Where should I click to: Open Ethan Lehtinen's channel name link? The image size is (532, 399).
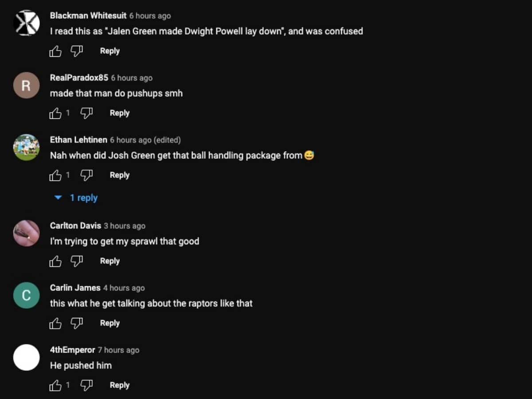point(78,140)
